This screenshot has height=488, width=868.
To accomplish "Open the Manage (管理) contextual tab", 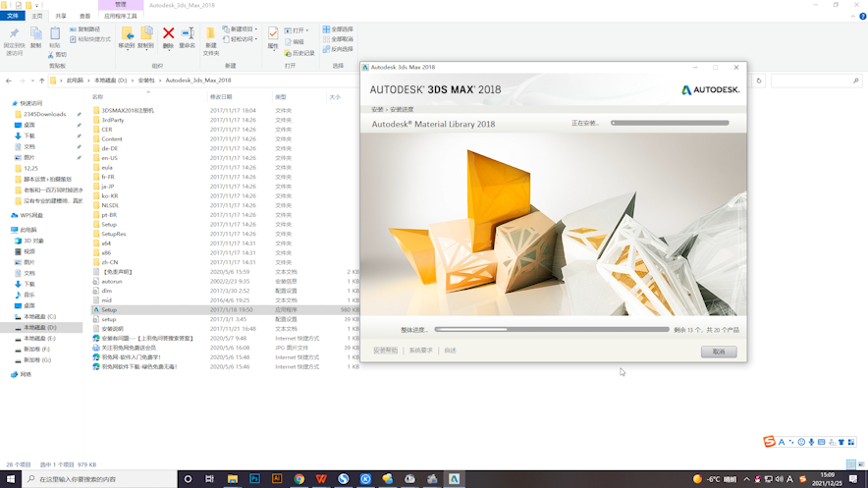I will (x=121, y=5).
